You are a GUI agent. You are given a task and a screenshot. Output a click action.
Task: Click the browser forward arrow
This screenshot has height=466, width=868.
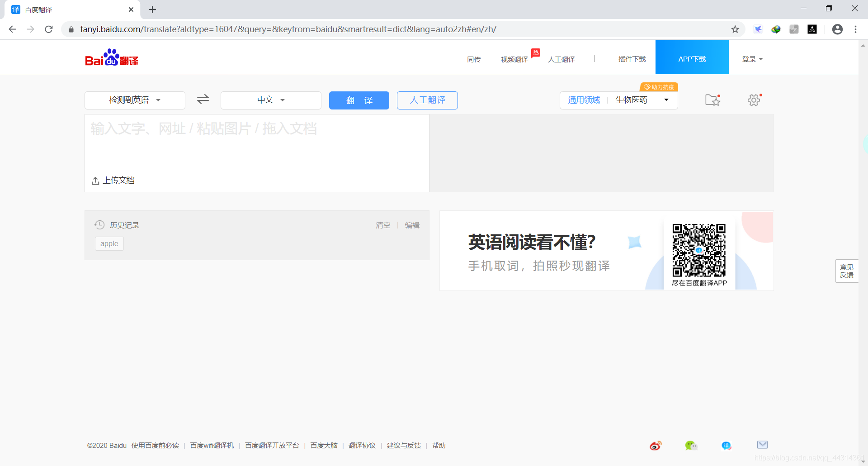pos(31,29)
